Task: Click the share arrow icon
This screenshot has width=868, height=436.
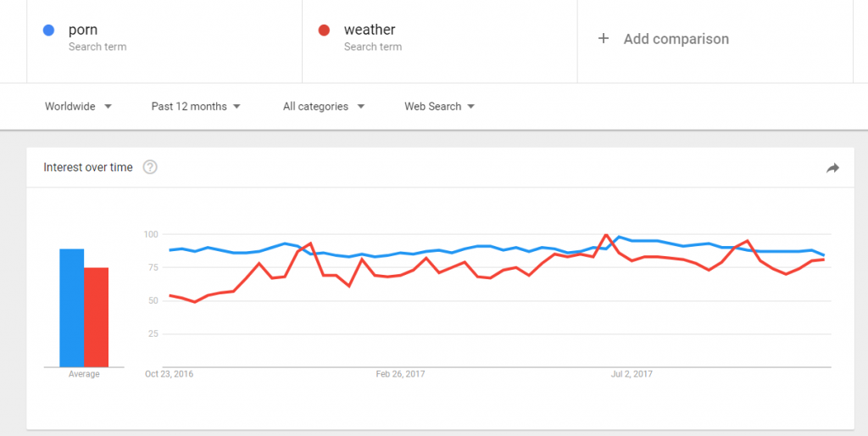Action: [832, 168]
